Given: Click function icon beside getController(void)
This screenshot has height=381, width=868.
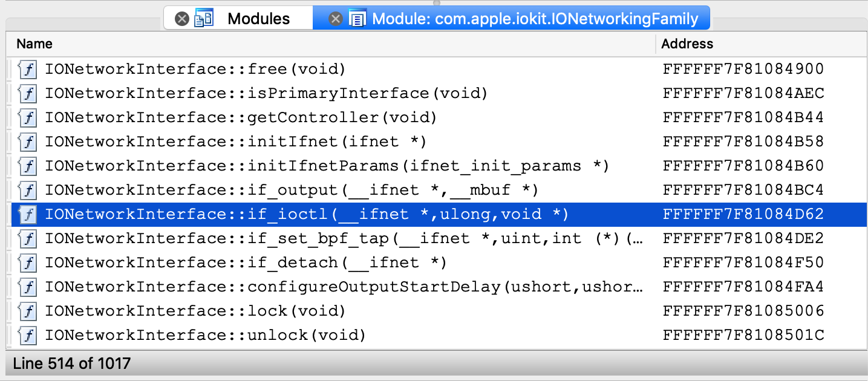Looking at the screenshot, I should pos(28,118).
